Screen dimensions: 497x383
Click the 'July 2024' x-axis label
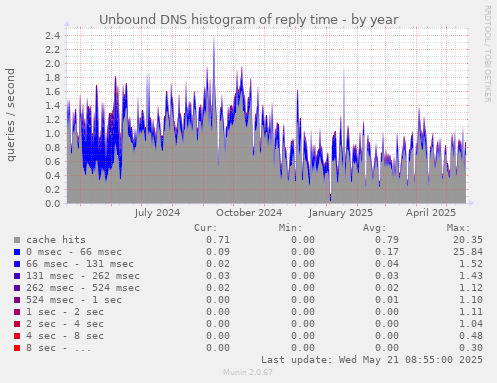coord(157,213)
